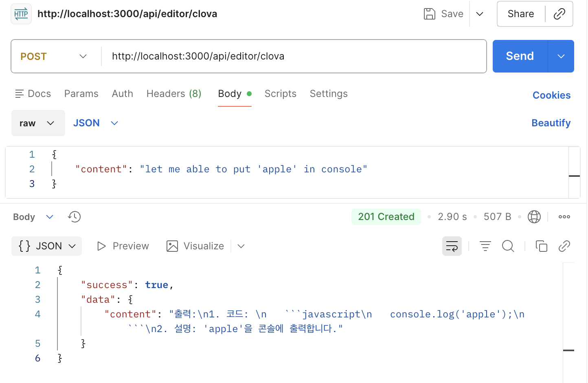Viewport: 588px width, 383px height.
Task: Copy response body to clipboard
Action: pos(541,246)
